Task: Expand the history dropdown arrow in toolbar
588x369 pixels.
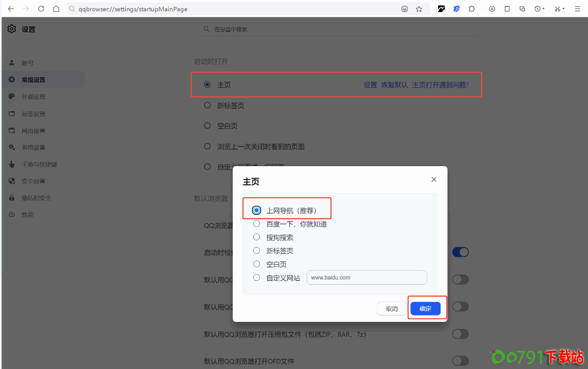Action: click(544, 9)
